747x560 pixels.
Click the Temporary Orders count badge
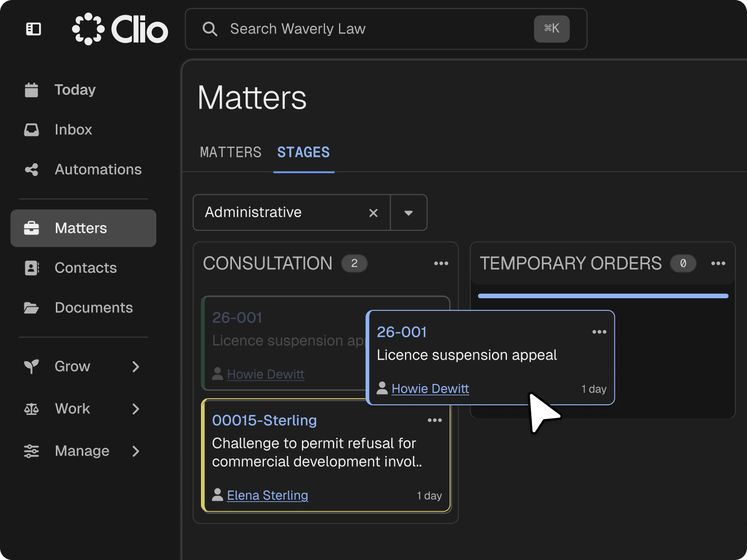683,263
